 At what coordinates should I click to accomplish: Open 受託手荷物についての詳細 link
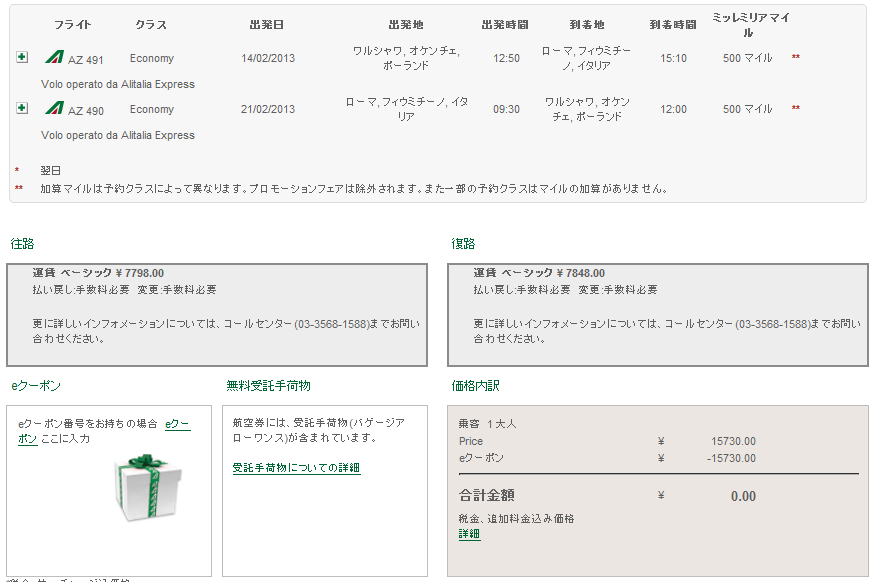click(x=296, y=468)
